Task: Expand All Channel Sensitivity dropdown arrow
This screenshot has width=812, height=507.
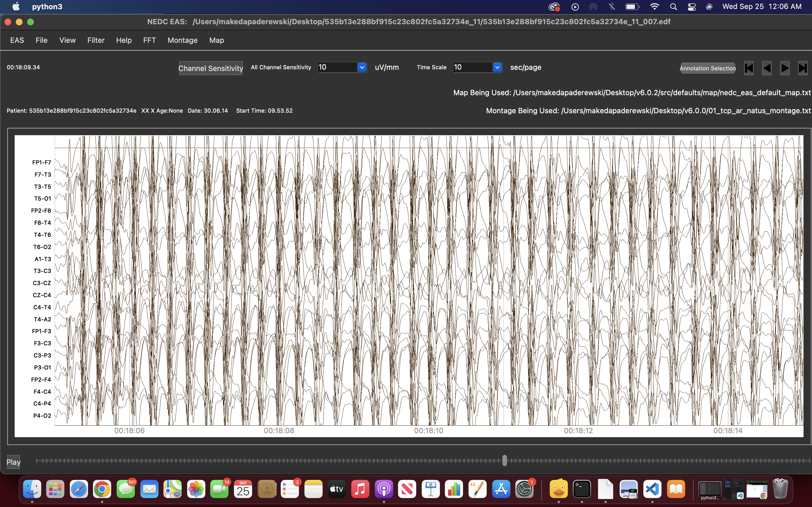Action: point(362,67)
